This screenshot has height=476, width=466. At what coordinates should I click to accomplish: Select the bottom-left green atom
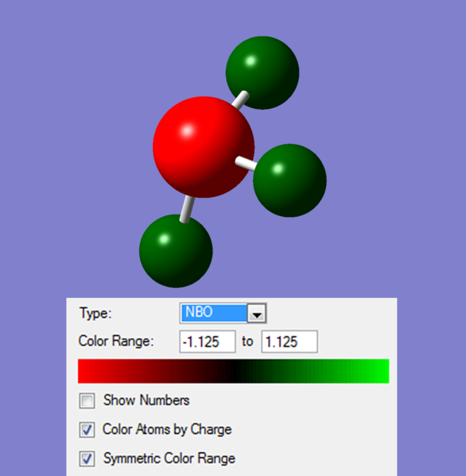[176, 251]
